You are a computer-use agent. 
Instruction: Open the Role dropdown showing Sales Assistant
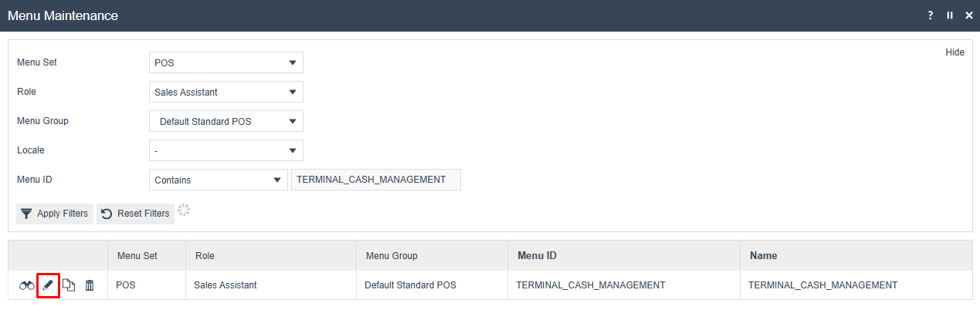(226, 92)
